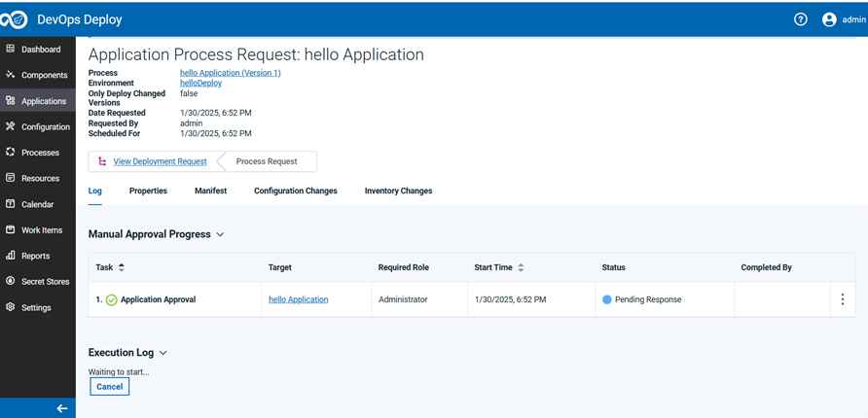Switch to the Inventory Changes tab
This screenshot has width=868, height=418.
pos(398,192)
